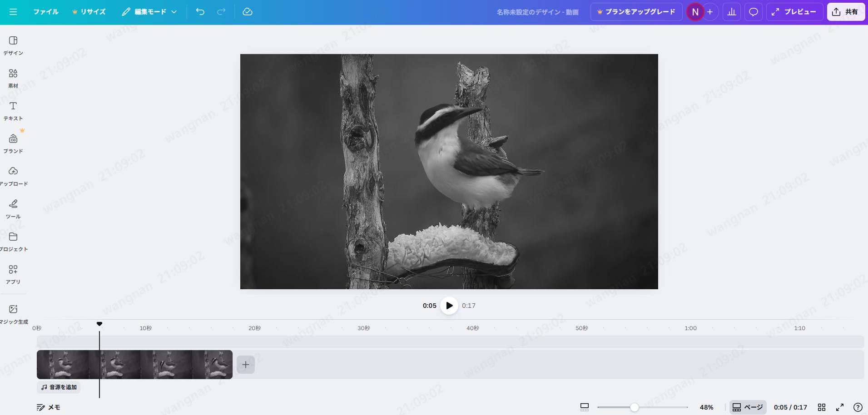The image size is (868, 415).
Task: Click プランをアップグレード button
Action: pos(636,12)
